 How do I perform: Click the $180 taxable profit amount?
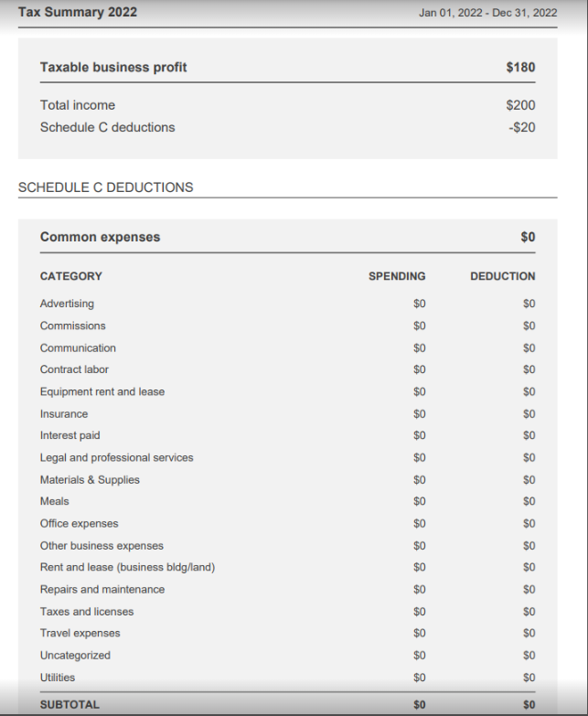tap(520, 67)
